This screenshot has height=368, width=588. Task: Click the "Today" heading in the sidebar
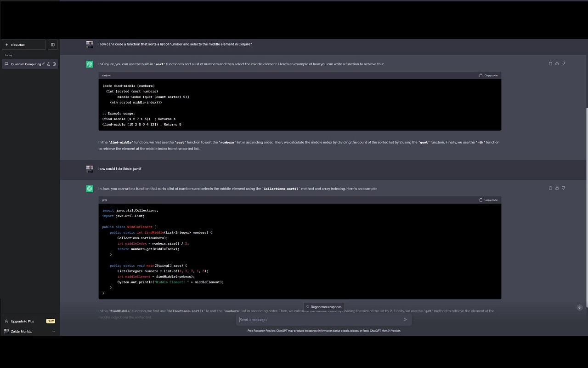8,55
